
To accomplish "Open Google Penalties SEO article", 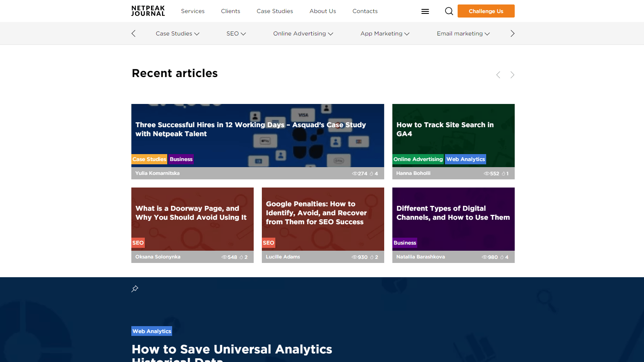I will [x=316, y=213].
